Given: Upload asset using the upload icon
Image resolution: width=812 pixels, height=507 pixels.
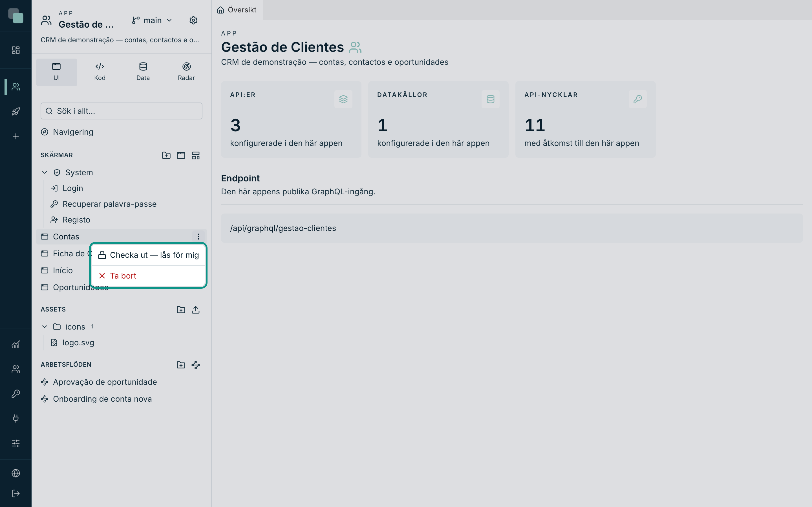Looking at the screenshot, I should click(196, 310).
